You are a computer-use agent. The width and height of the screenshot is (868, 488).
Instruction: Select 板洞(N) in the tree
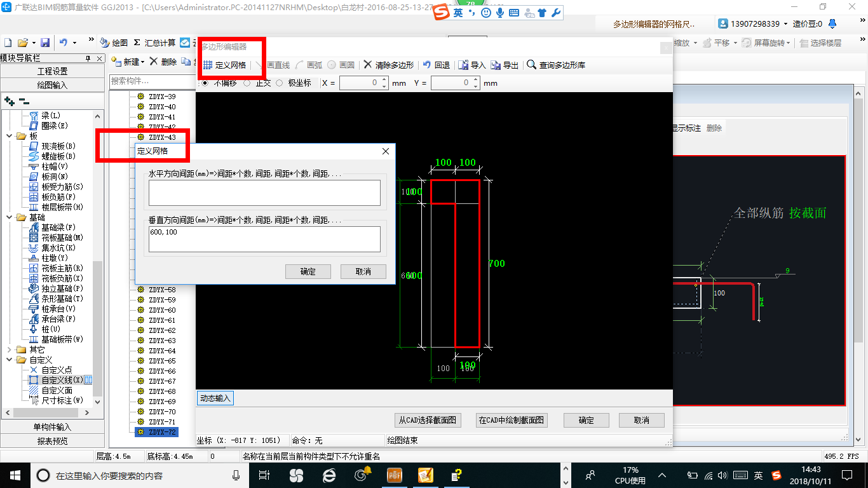pos(48,177)
